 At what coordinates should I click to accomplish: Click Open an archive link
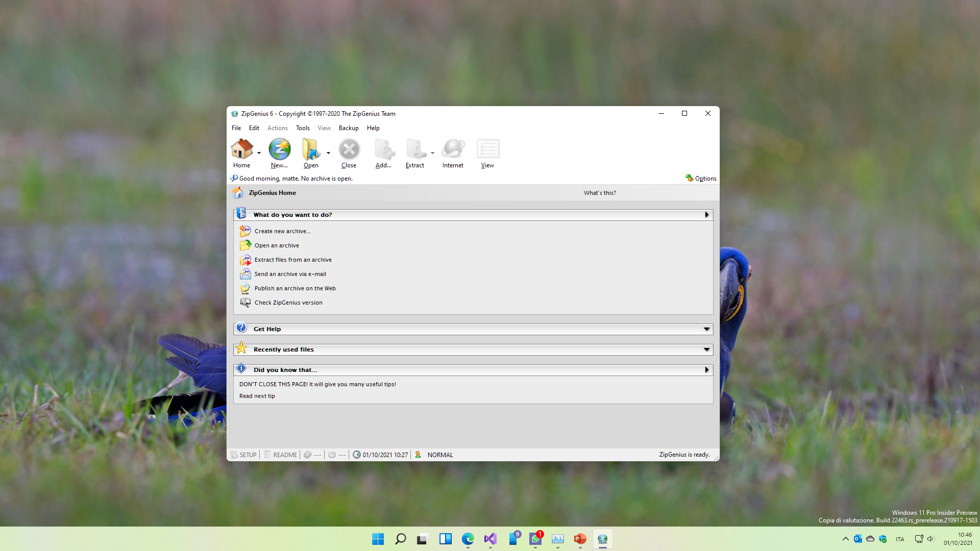pyautogui.click(x=277, y=245)
